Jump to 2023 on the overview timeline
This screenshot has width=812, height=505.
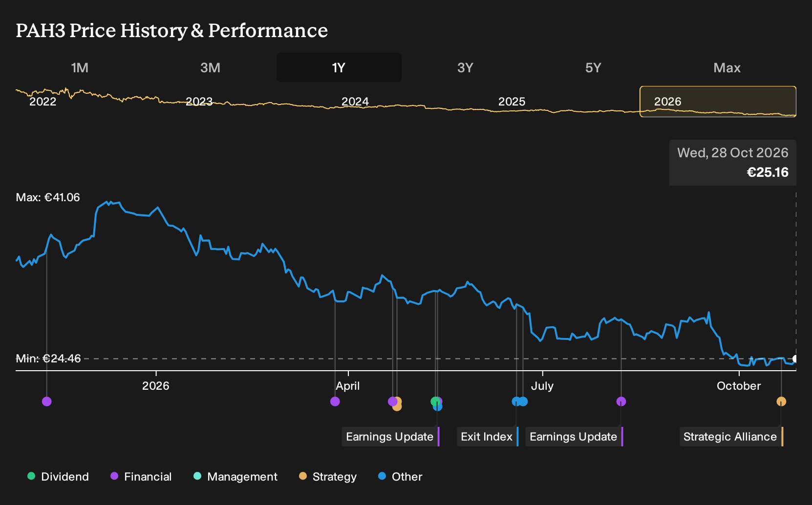(199, 102)
